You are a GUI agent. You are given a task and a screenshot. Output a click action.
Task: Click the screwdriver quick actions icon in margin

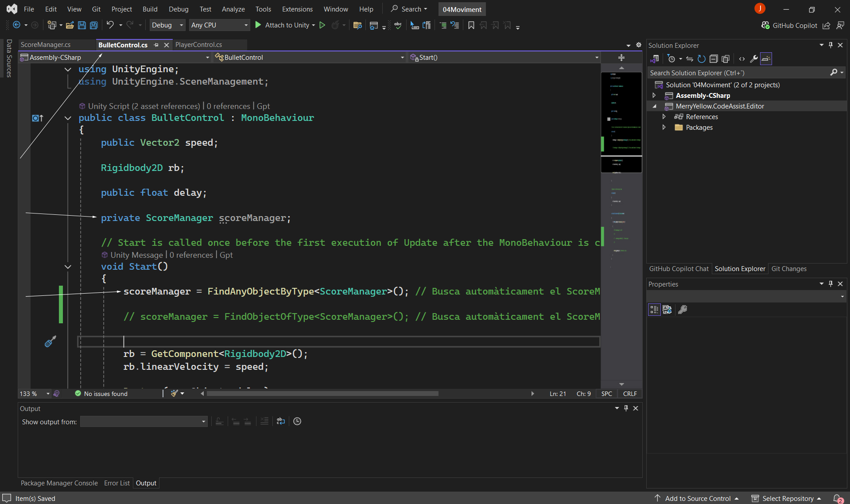tap(50, 341)
